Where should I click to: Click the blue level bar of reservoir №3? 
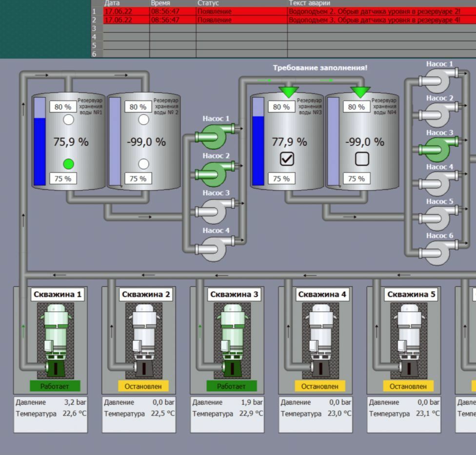[258, 141]
